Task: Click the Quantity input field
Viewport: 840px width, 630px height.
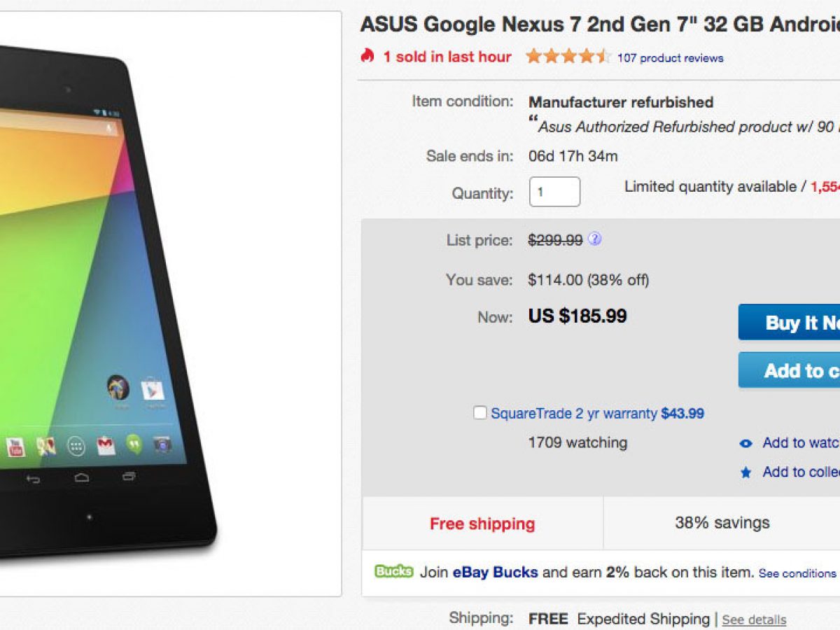Action: (x=554, y=192)
